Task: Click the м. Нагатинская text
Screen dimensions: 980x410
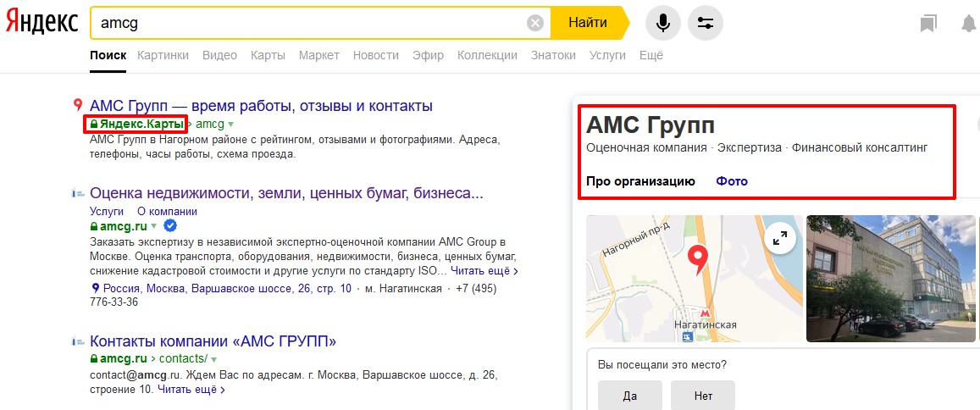Action: [403, 289]
